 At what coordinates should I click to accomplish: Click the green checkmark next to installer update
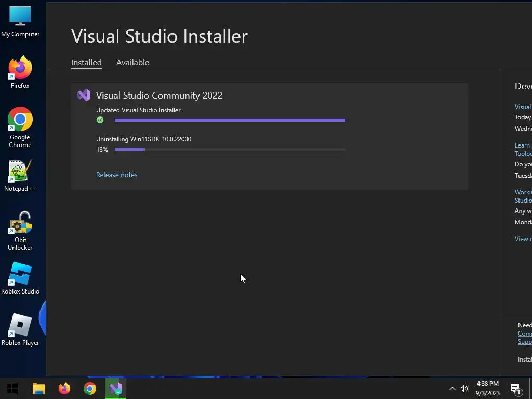coord(100,120)
